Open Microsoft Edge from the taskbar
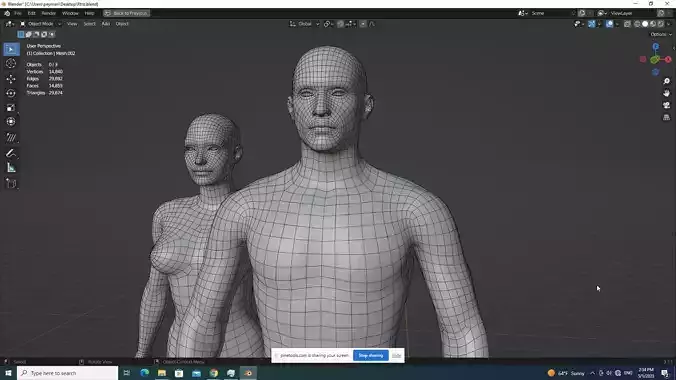Viewport: 676px width, 380px height. point(144,373)
